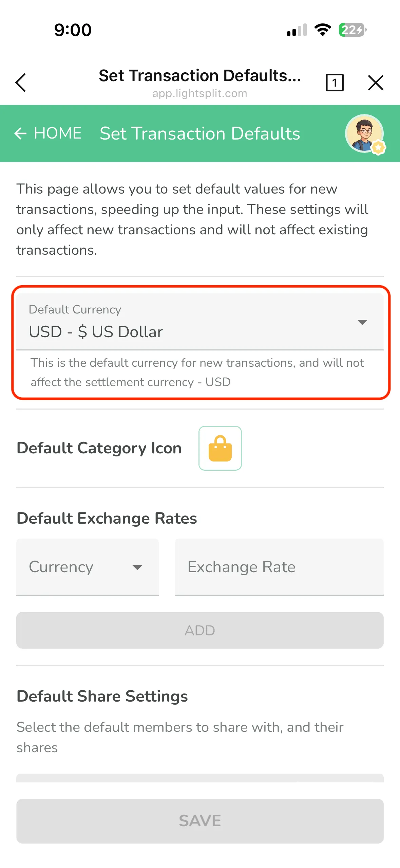
Task: Expand the Default Currency dropdown arrow
Action: tap(362, 322)
